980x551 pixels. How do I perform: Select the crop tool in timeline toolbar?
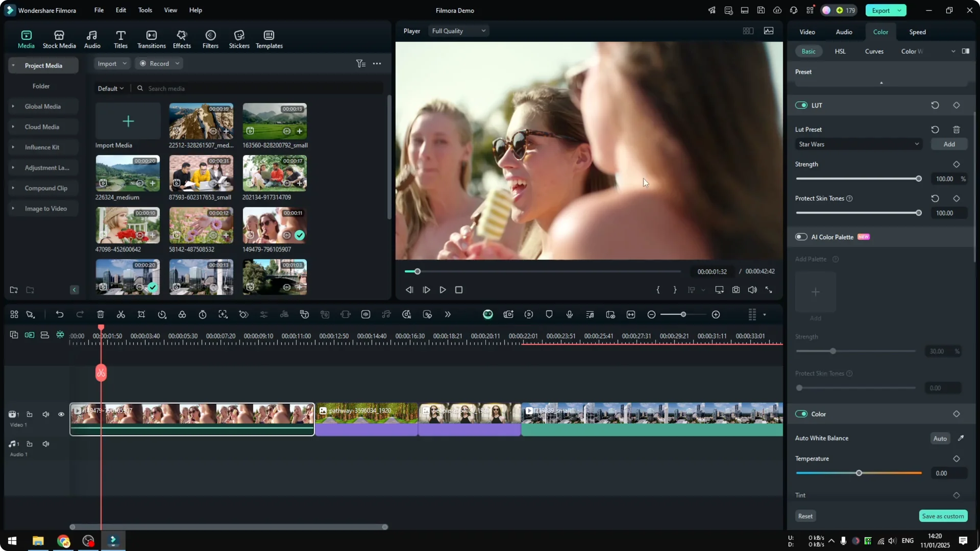tap(141, 315)
